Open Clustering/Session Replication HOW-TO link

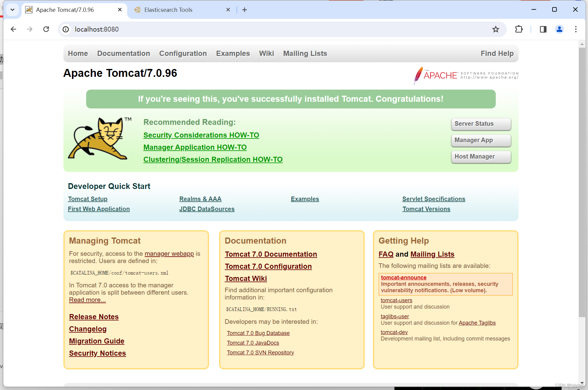tap(213, 159)
